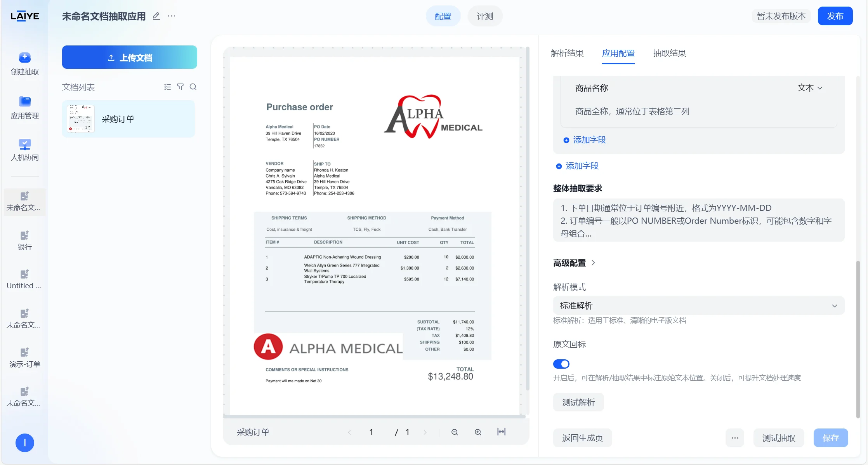Click the right panel vertical scrollbar

(858, 339)
